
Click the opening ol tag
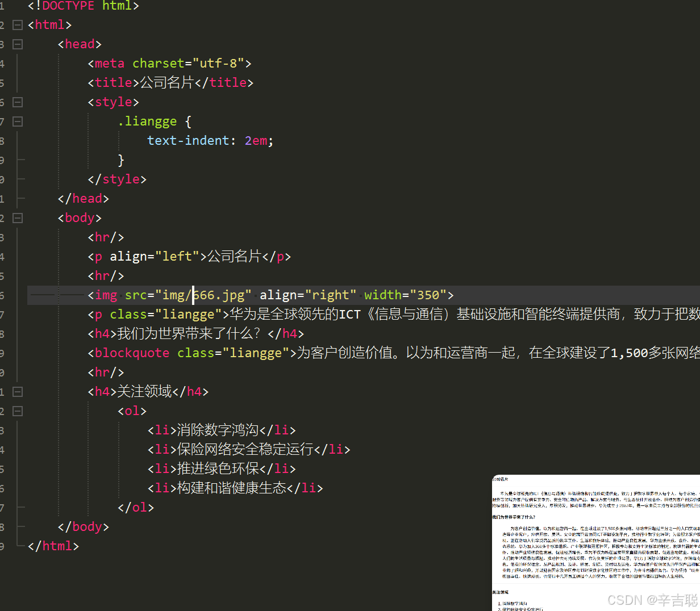tap(132, 411)
